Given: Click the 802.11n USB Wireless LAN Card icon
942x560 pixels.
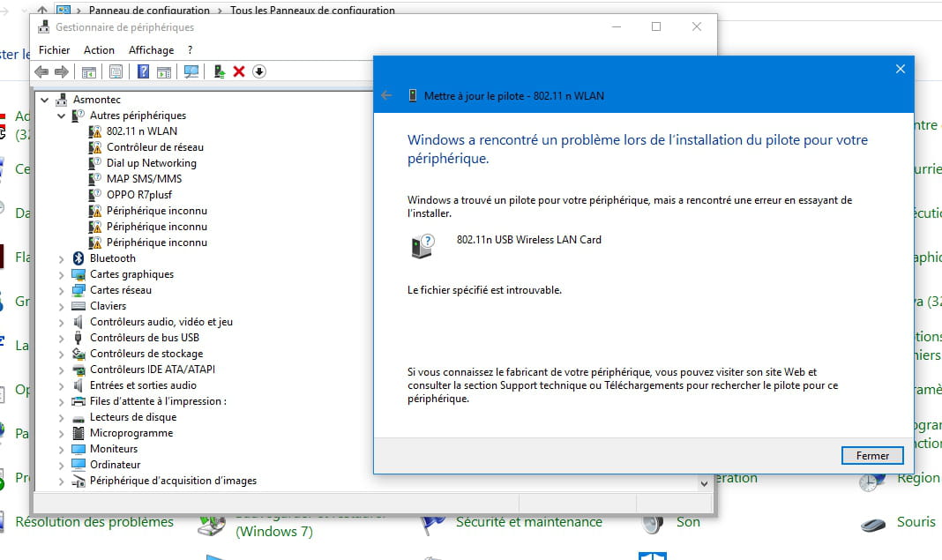Looking at the screenshot, I should 423,246.
